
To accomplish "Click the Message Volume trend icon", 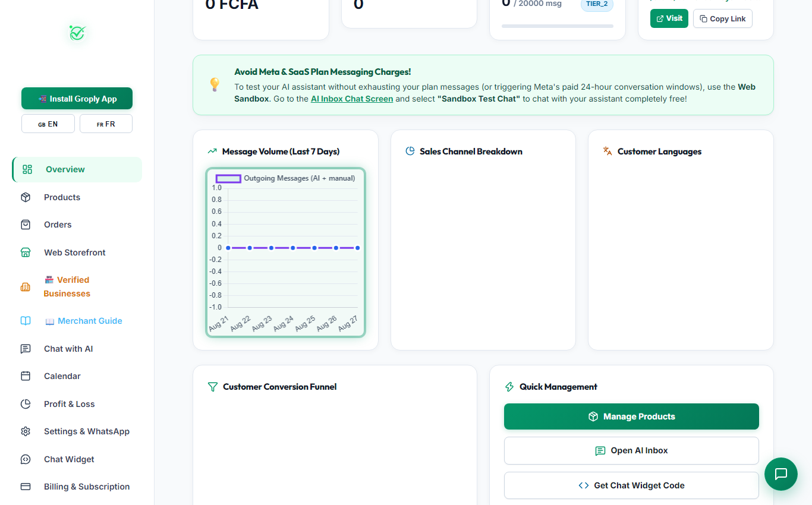I will tap(212, 151).
